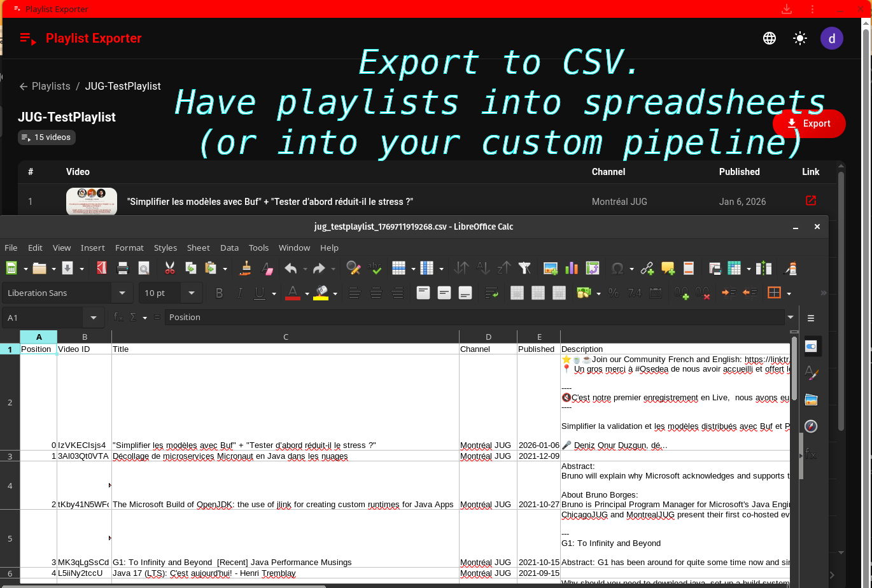The image size is (872, 588).
Task: Export the spreadsheet directly as PDF
Action: click(101, 268)
